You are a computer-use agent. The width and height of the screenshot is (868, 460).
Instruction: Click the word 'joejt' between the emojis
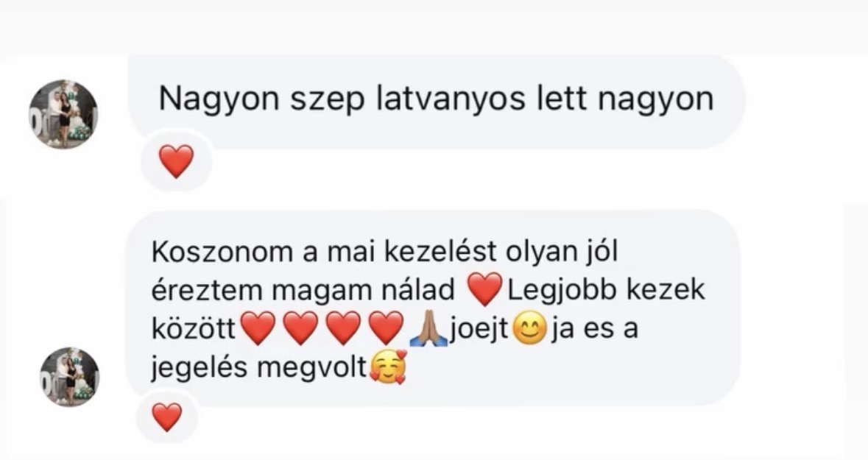(x=479, y=330)
